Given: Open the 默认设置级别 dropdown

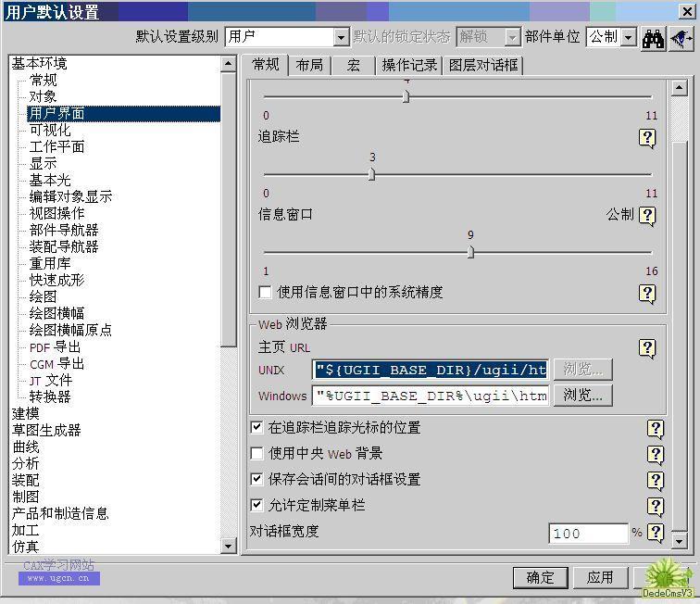Looking at the screenshot, I should [341, 37].
